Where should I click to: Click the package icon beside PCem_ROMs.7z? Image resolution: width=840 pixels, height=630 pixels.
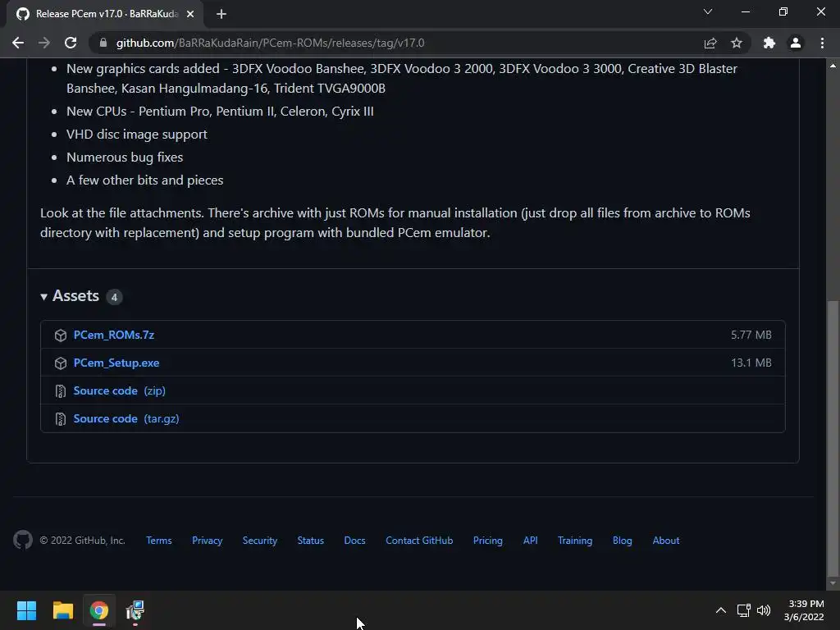tap(61, 336)
